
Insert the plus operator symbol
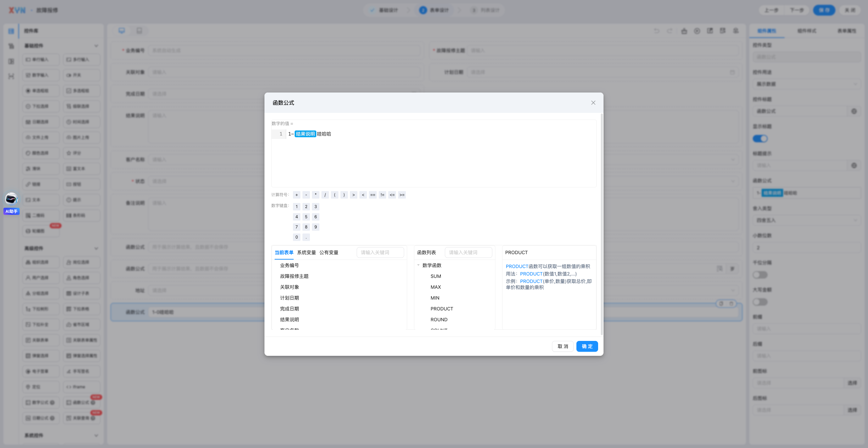(297, 195)
